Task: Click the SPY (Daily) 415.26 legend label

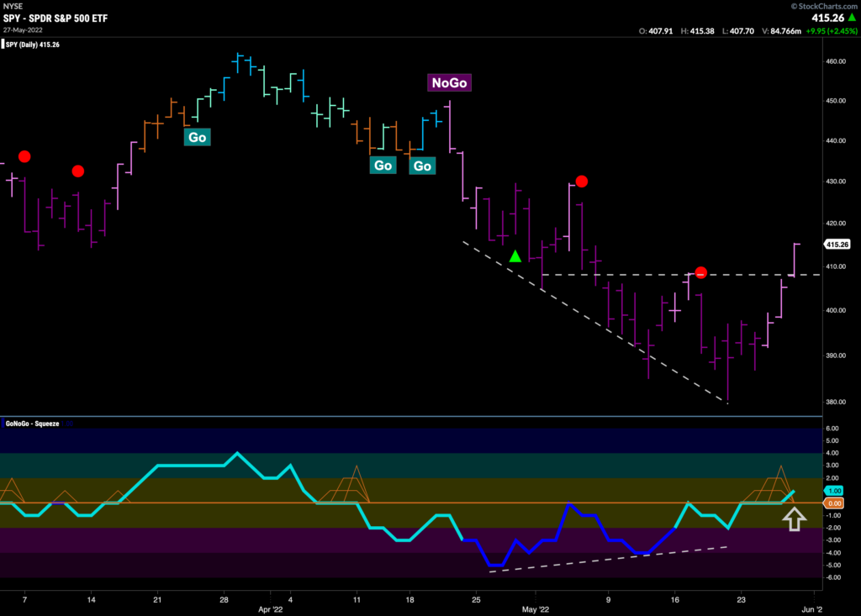Action: [x=32, y=45]
